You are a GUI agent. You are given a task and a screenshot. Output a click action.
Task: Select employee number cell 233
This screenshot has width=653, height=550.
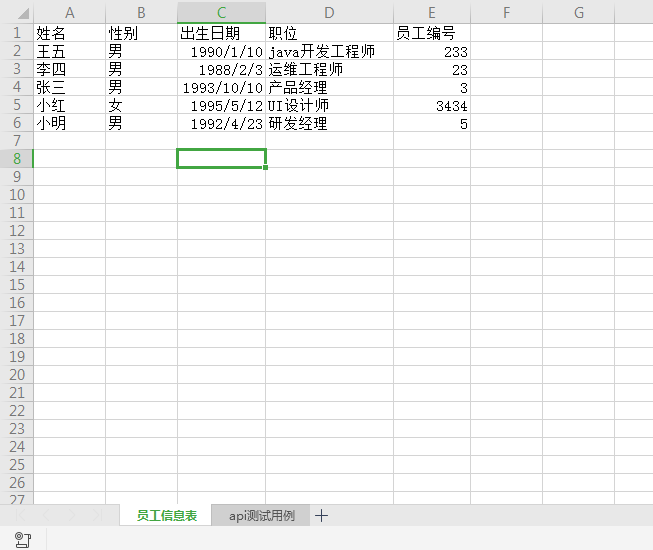pos(432,51)
